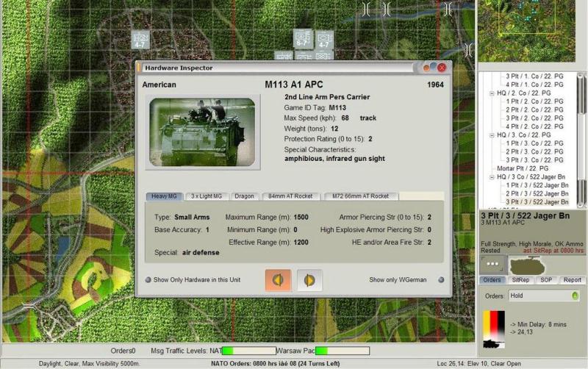
Task: Collapse HQ / 3 Co / 522 Jager Bn node
Action: click(492, 176)
